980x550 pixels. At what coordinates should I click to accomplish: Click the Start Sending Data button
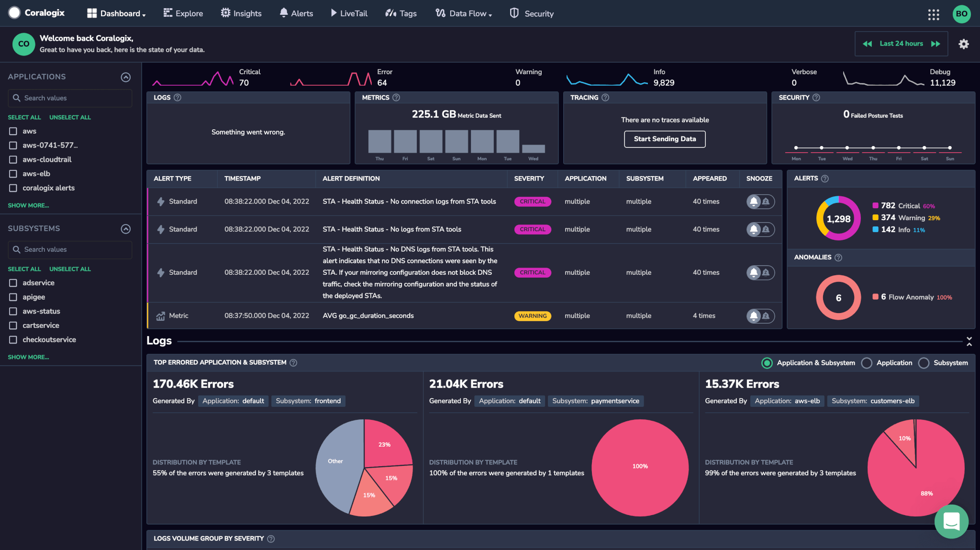(665, 139)
